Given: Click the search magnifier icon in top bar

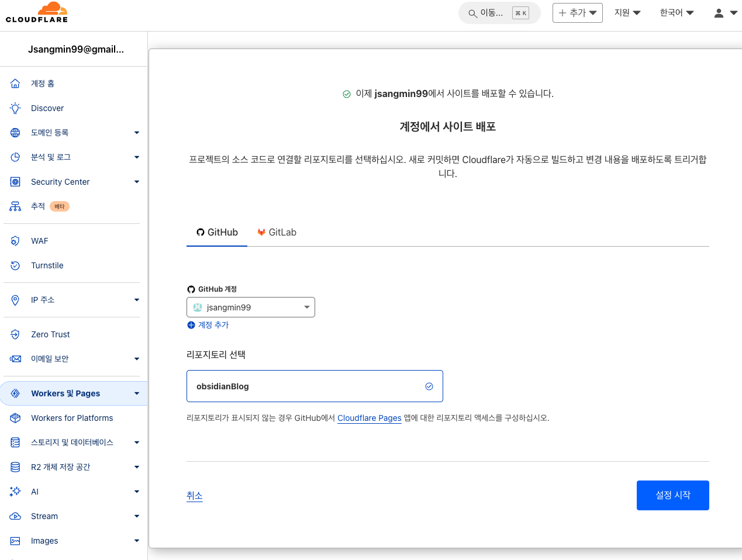Looking at the screenshot, I should click(x=472, y=13).
